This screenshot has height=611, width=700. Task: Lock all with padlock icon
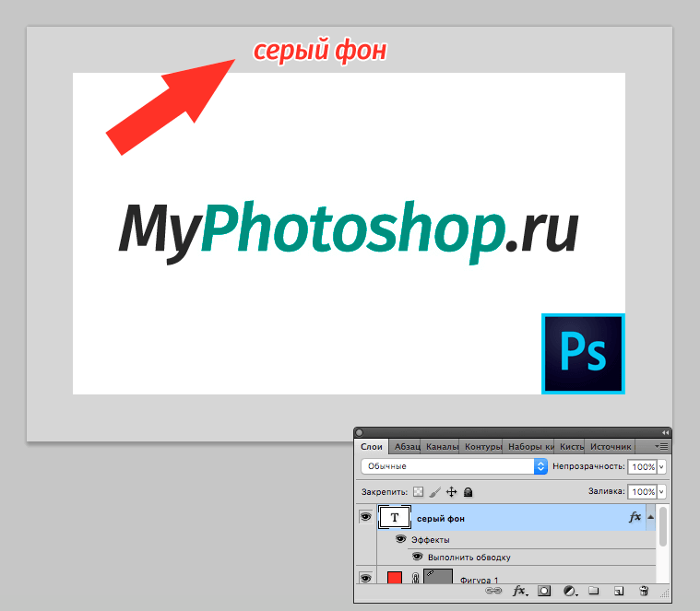[468, 493]
